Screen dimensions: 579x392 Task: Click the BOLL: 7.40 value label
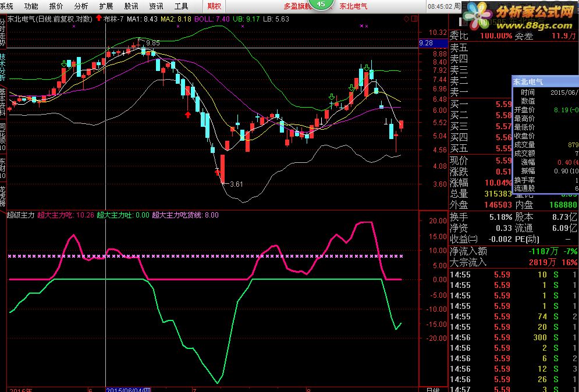[x=212, y=19]
